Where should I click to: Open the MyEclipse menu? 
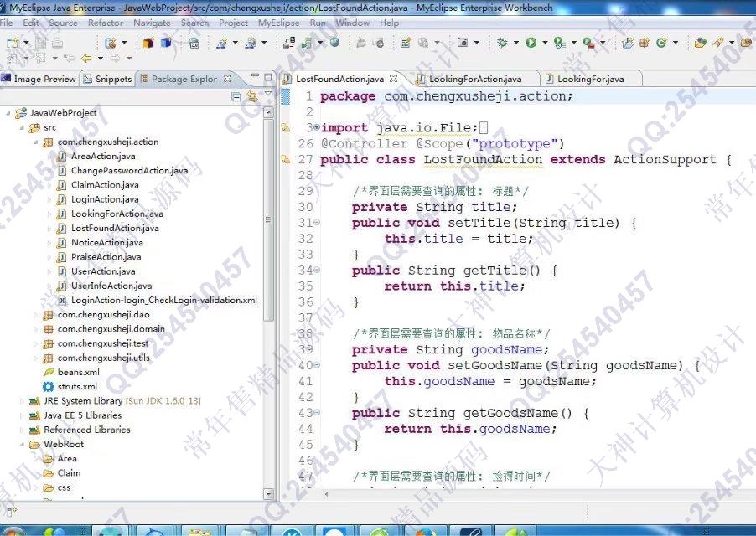tap(278, 23)
